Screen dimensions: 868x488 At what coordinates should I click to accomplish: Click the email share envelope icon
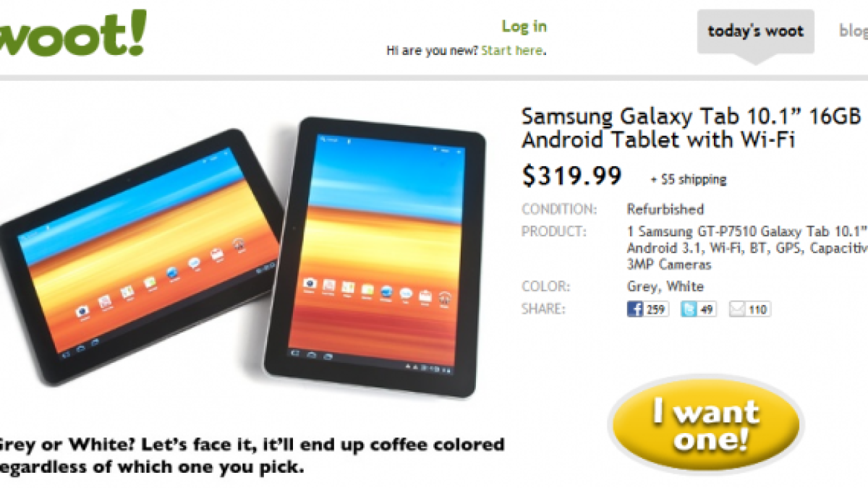pos(738,309)
